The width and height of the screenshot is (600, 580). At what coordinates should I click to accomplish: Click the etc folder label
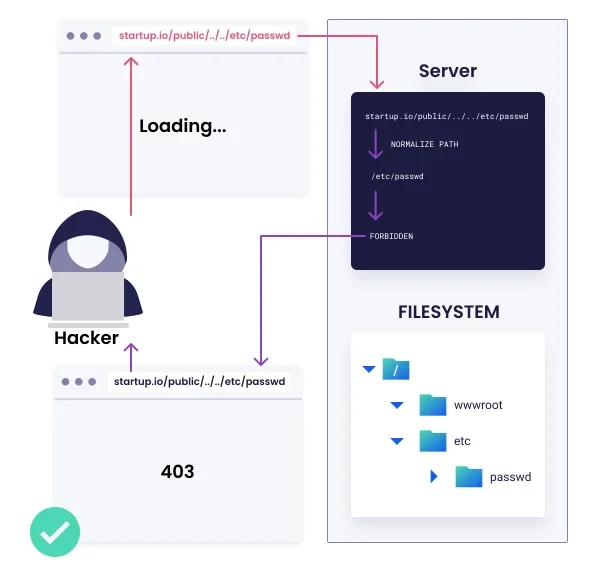pyautogui.click(x=462, y=441)
